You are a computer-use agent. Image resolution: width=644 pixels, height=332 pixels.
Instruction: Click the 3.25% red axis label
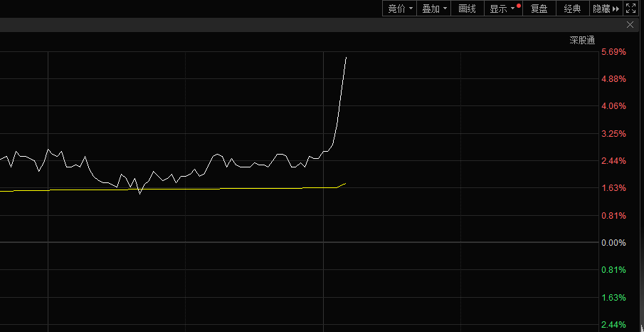613,134
